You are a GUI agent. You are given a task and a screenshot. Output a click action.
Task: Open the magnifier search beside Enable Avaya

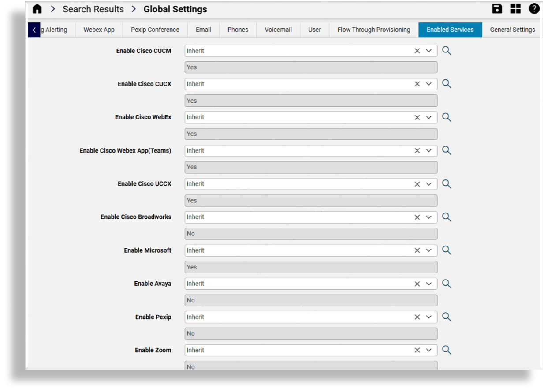pos(447,284)
